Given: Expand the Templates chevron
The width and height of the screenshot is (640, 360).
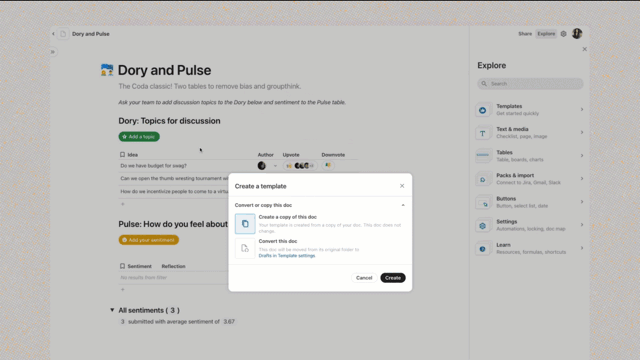Looking at the screenshot, I should pos(582,109).
